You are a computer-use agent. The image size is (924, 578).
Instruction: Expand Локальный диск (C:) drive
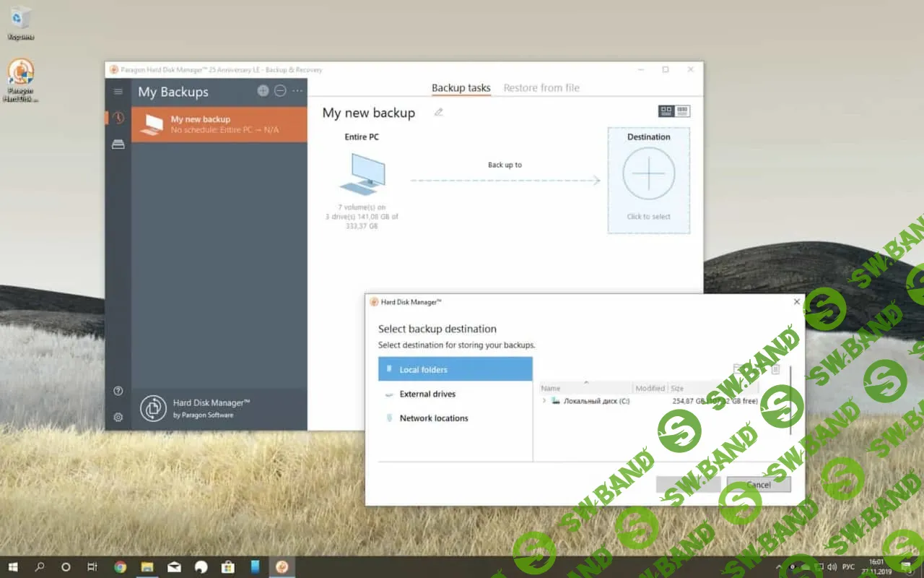point(544,400)
